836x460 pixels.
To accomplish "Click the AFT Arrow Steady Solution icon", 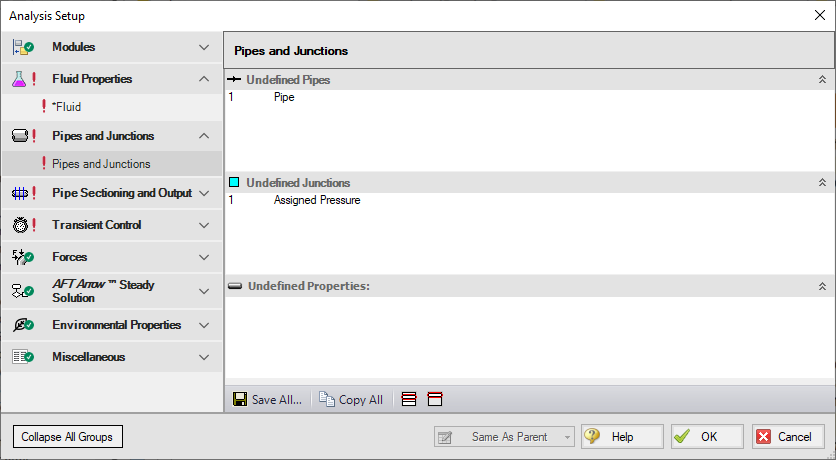I will click(x=23, y=291).
